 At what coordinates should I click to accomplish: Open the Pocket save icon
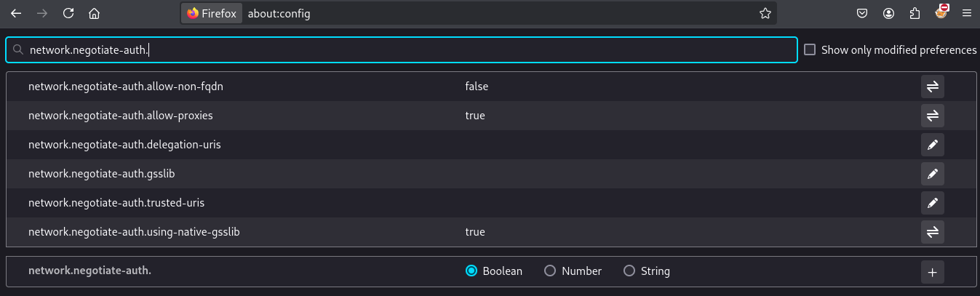pyautogui.click(x=861, y=13)
